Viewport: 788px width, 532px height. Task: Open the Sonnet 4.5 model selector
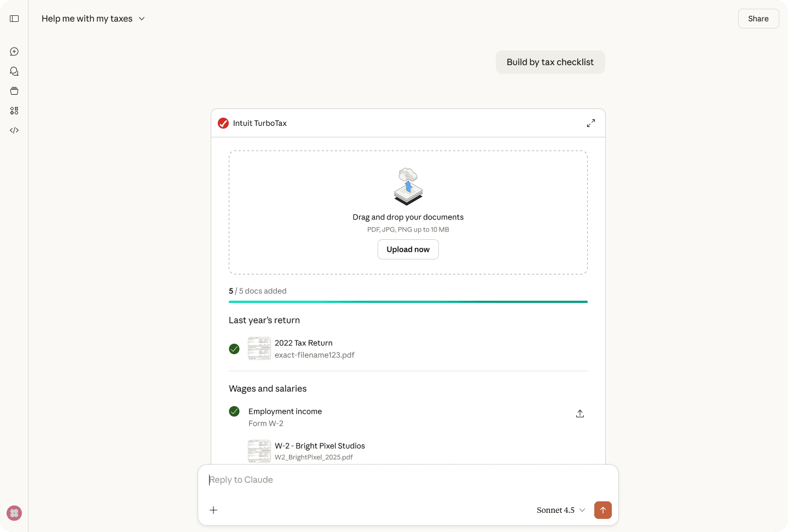click(x=561, y=510)
